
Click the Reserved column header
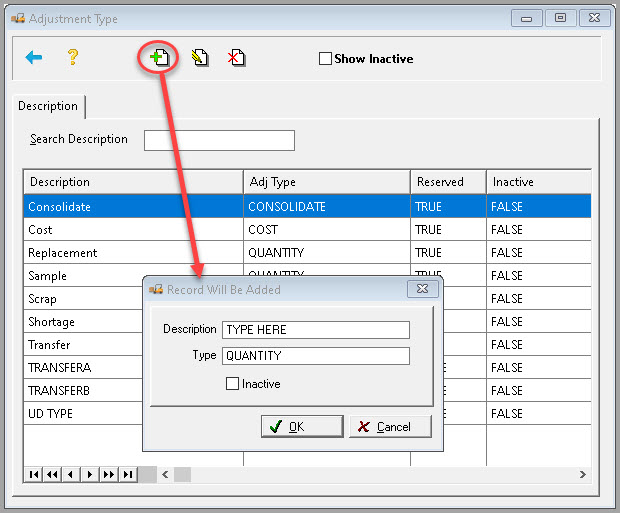448,182
